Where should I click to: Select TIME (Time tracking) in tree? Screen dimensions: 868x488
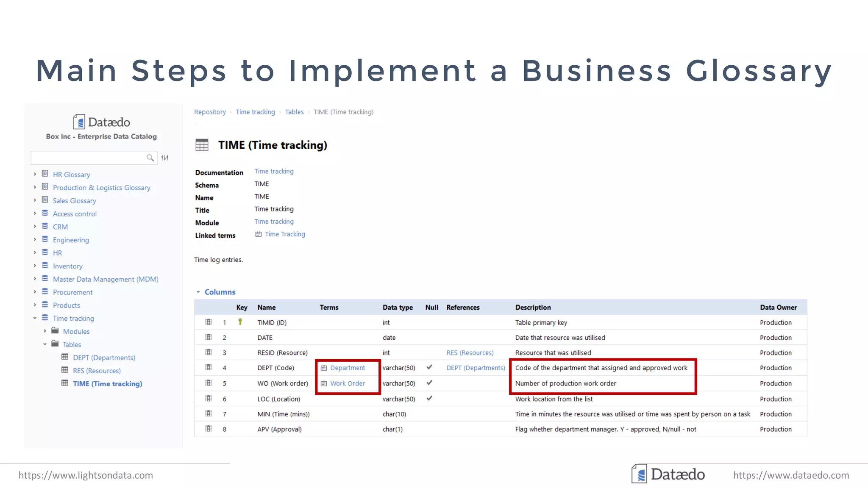pos(107,384)
